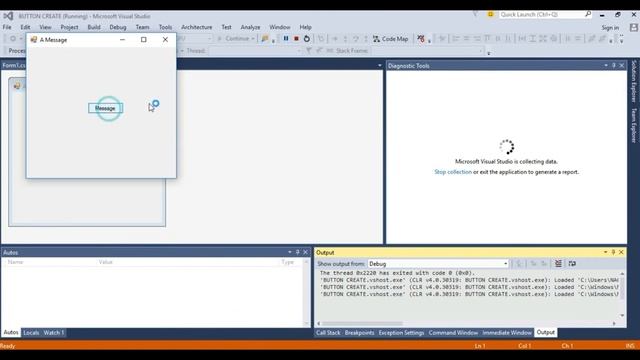The width and height of the screenshot is (640, 360).
Task: Open the Help menu
Action: click(305, 27)
